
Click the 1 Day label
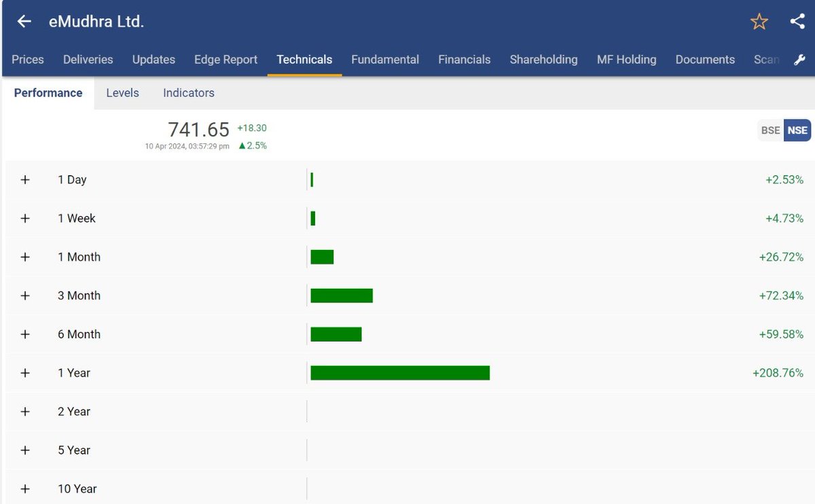pos(72,180)
